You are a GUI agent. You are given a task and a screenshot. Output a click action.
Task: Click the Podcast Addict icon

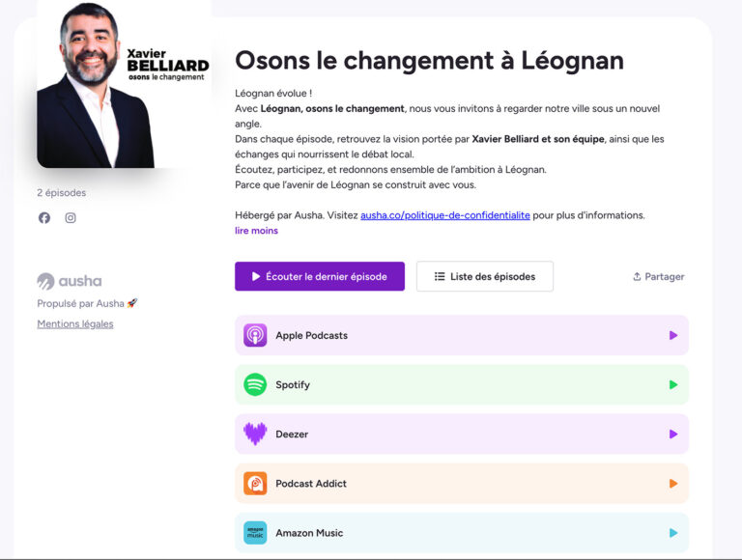tap(255, 484)
